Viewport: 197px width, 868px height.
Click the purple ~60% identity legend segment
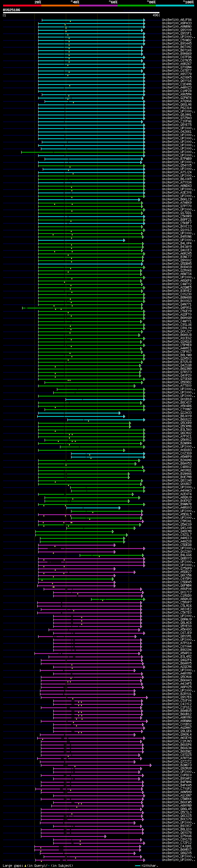(x=98, y=6)
